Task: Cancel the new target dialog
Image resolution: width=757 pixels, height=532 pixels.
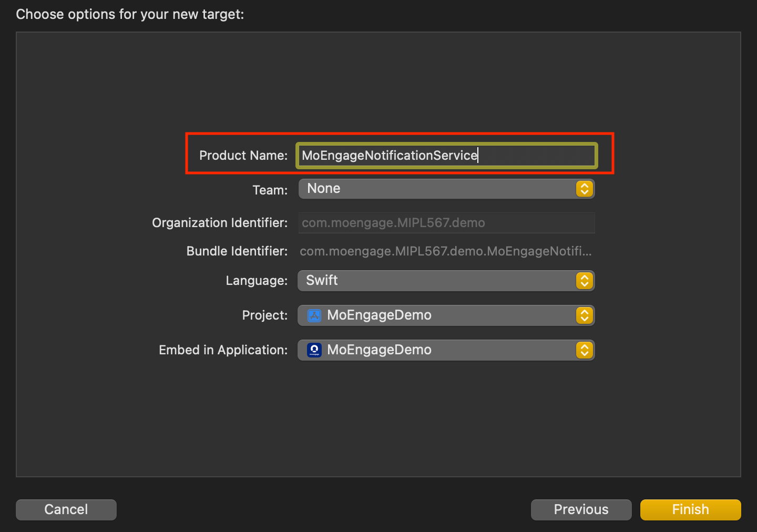Action: [66, 509]
